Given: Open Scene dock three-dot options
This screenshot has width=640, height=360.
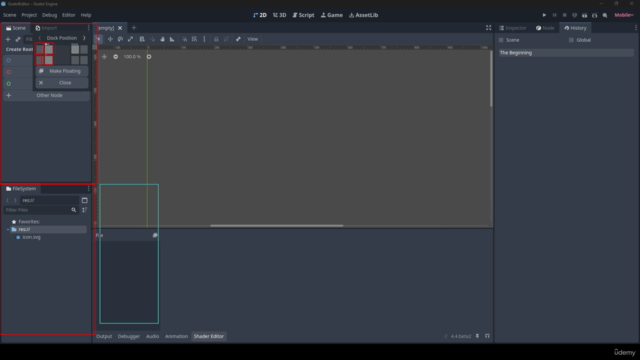Looking at the screenshot, I should click(x=89, y=28).
